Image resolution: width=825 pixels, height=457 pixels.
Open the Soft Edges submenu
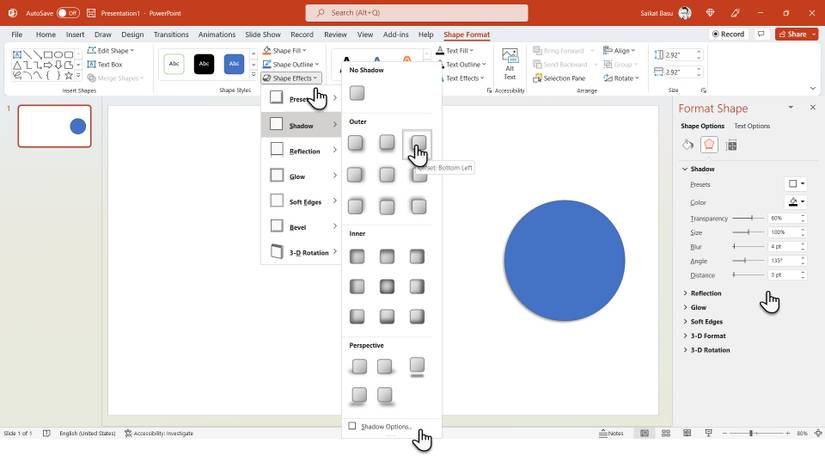[x=301, y=201]
